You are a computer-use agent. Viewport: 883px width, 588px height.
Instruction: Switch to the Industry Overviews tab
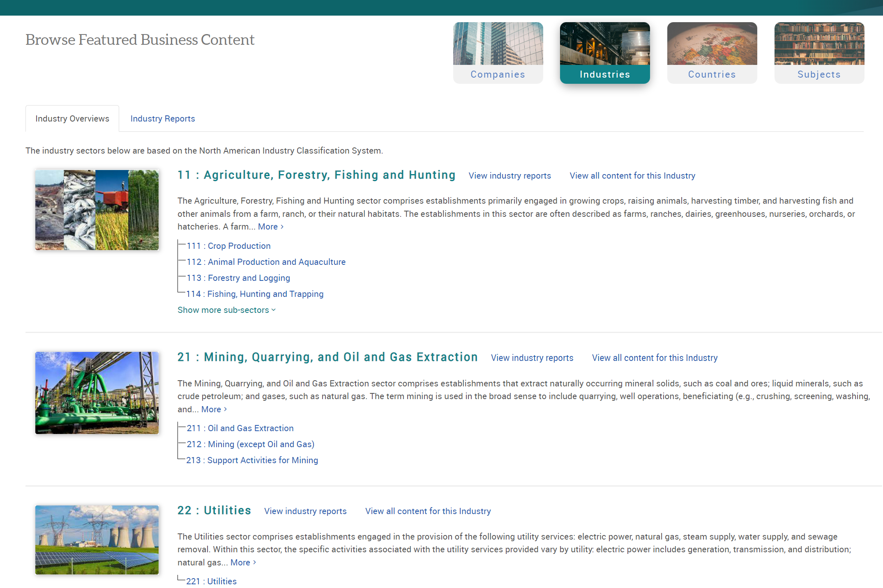(x=72, y=118)
